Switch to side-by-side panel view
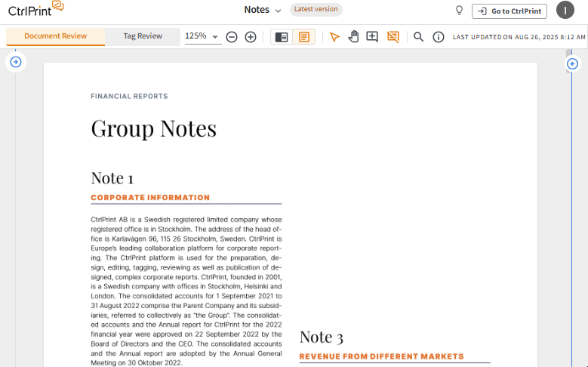Screen dimensions: 588x367 [x=282, y=37]
